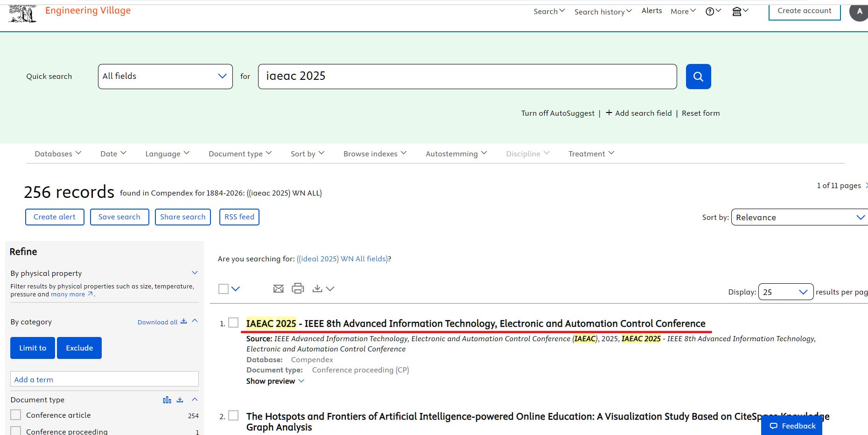Open the select-all options chevron

point(236,289)
